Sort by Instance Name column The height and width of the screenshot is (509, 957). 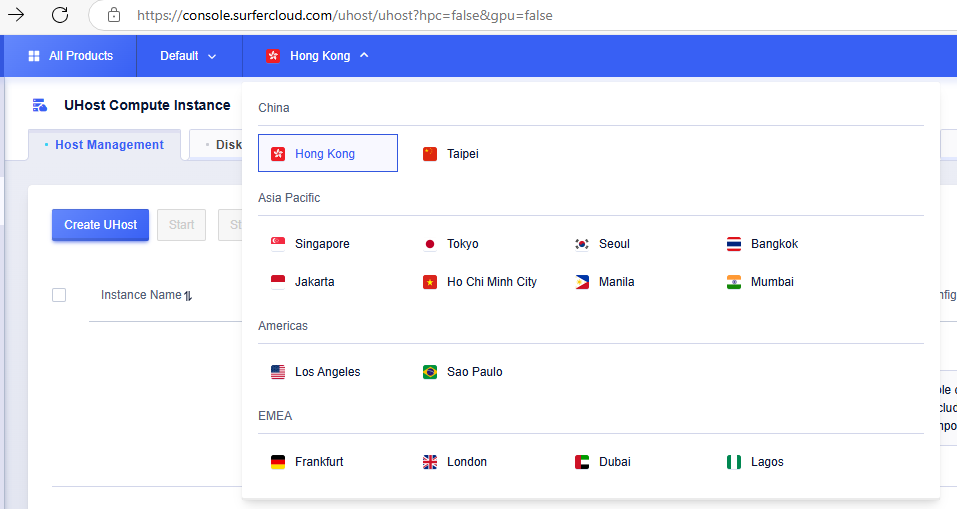[188, 295]
